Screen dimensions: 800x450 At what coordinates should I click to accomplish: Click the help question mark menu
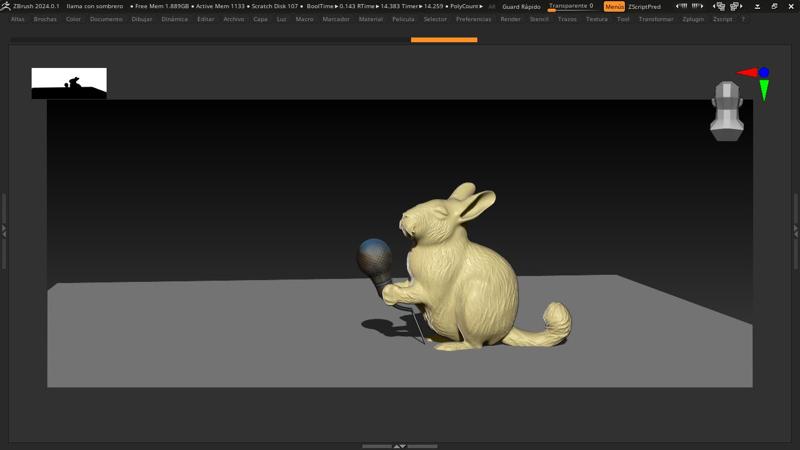tap(743, 19)
